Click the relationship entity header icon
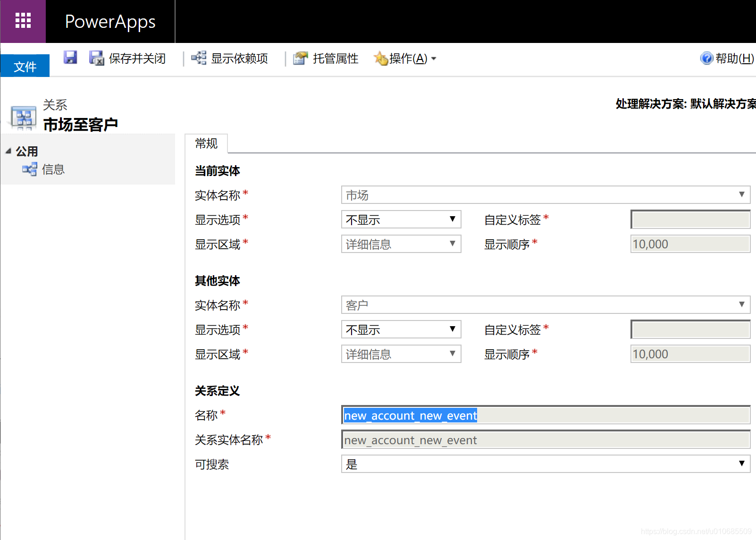Viewport: 756px width, 540px height. click(x=23, y=117)
